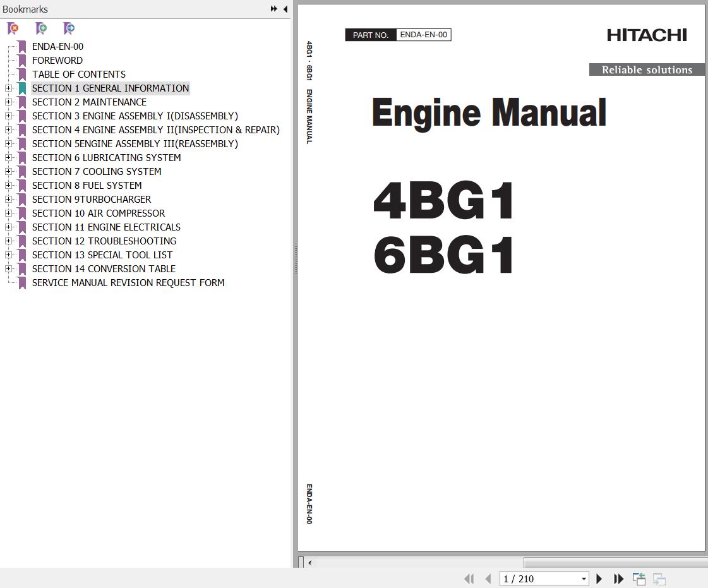Click the add bookmark icon
Viewport: 708px width, 588px height.
[x=41, y=28]
